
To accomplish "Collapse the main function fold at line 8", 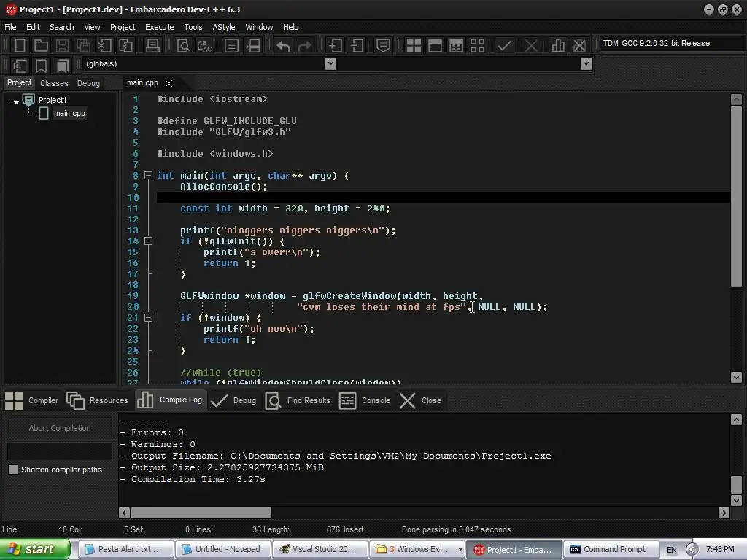I will coord(148,175).
